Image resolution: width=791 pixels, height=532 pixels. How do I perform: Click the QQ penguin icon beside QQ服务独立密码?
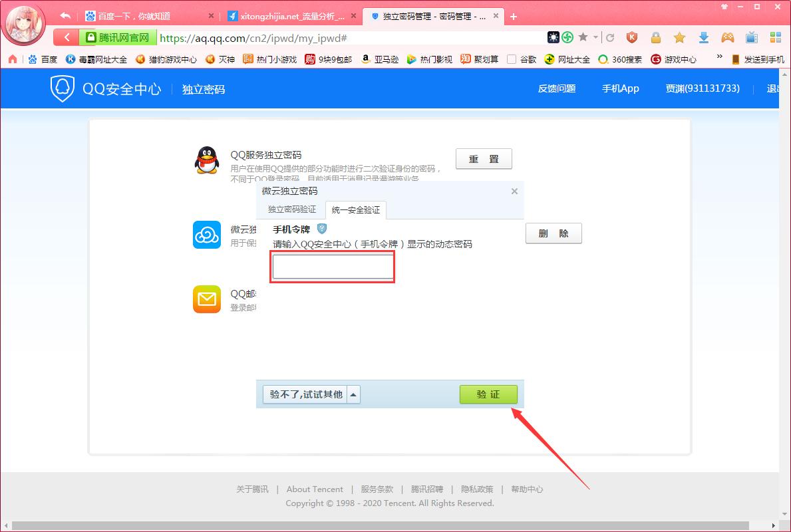point(206,160)
